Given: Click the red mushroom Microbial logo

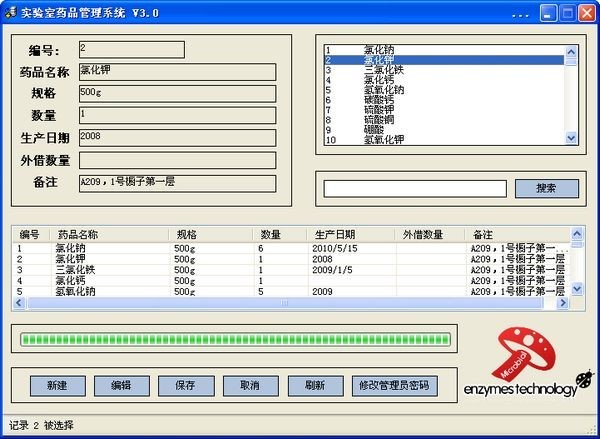Looking at the screenshot, I should (x=524, y=354).
